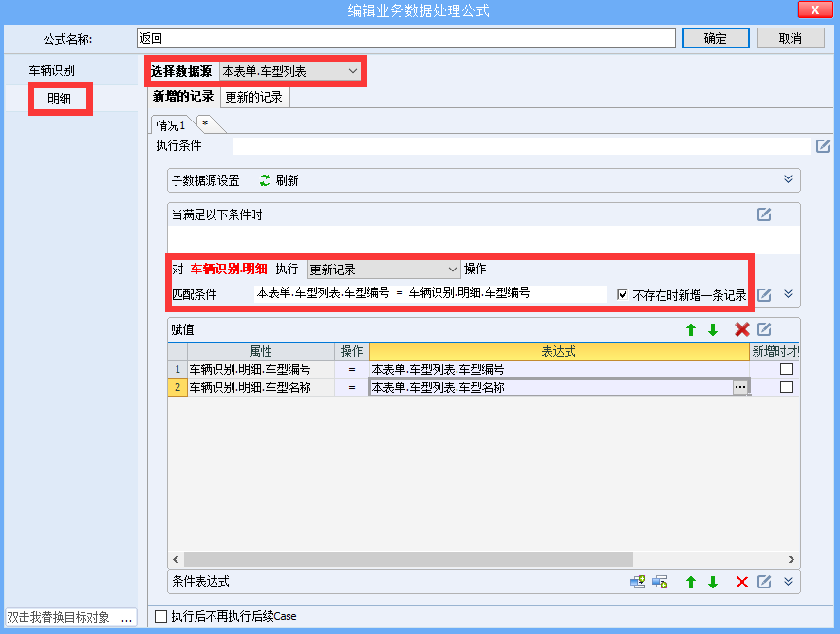Delete selected assignment row in 赋值 panel
Screen dimensions: 840x634
click(742, 329)
